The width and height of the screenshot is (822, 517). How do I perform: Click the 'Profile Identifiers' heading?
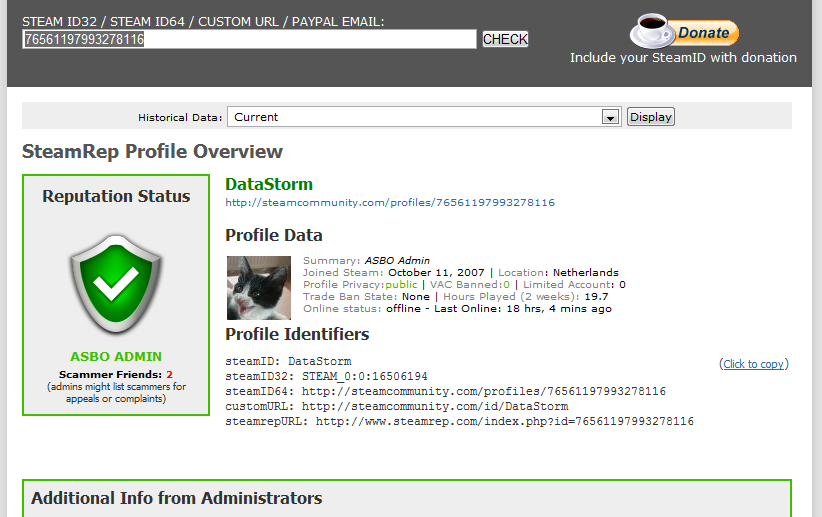point(297,335)
